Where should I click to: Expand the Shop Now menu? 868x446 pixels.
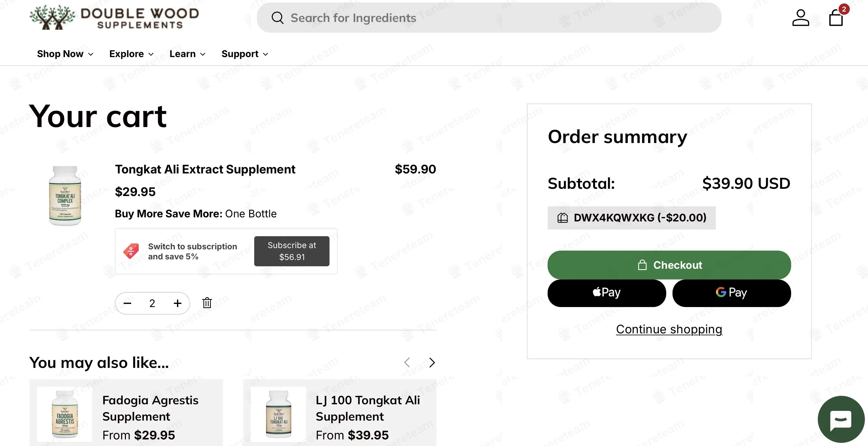[x=65, y=54]
